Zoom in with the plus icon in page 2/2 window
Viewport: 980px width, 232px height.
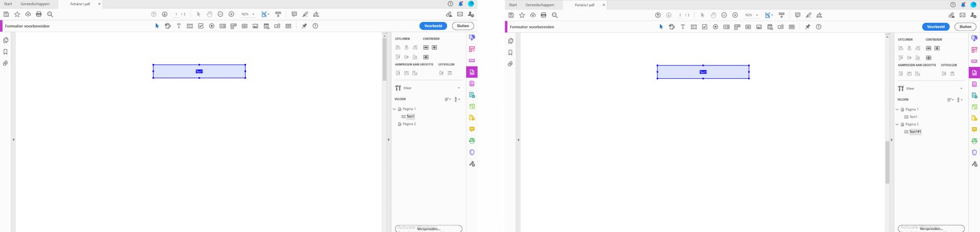[735, 15]
